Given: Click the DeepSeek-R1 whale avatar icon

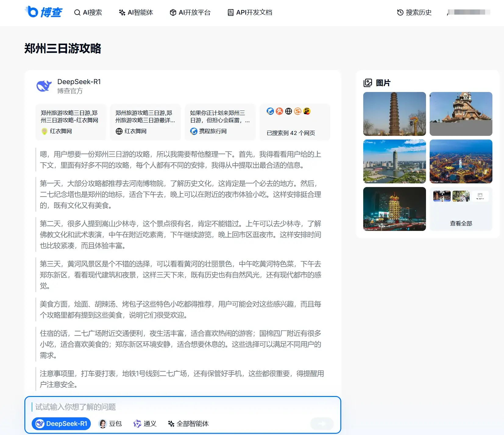Looking at the screenshot, I should (44, 86).
